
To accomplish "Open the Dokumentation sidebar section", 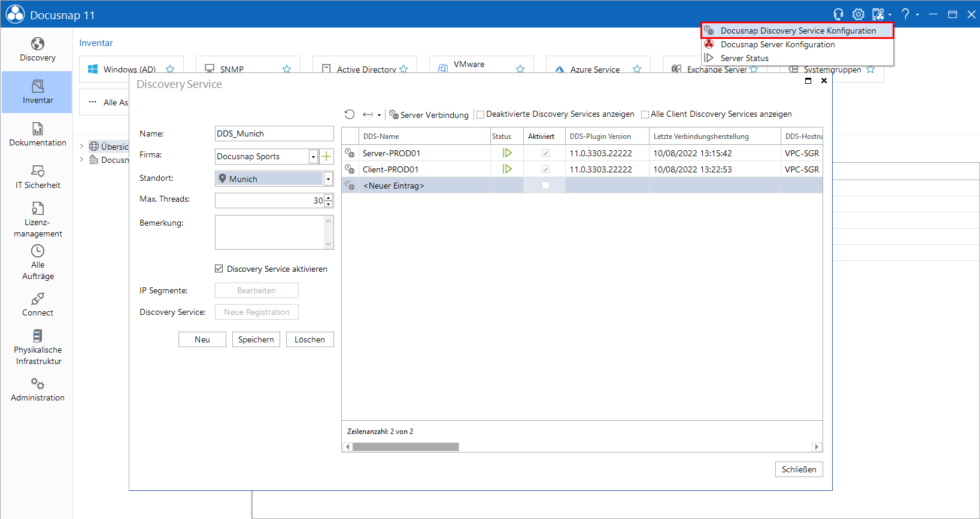I will click(37, 135).
